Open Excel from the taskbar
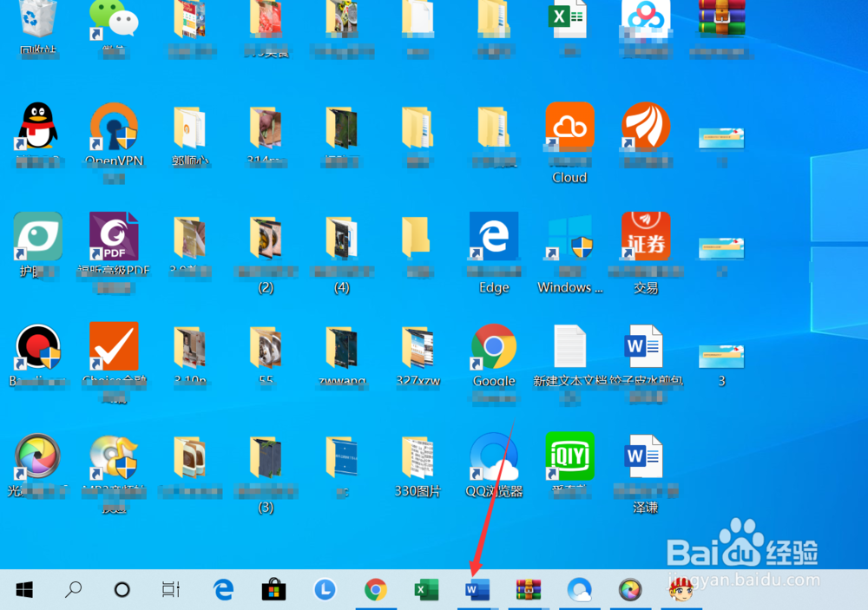 pos(426,590)
